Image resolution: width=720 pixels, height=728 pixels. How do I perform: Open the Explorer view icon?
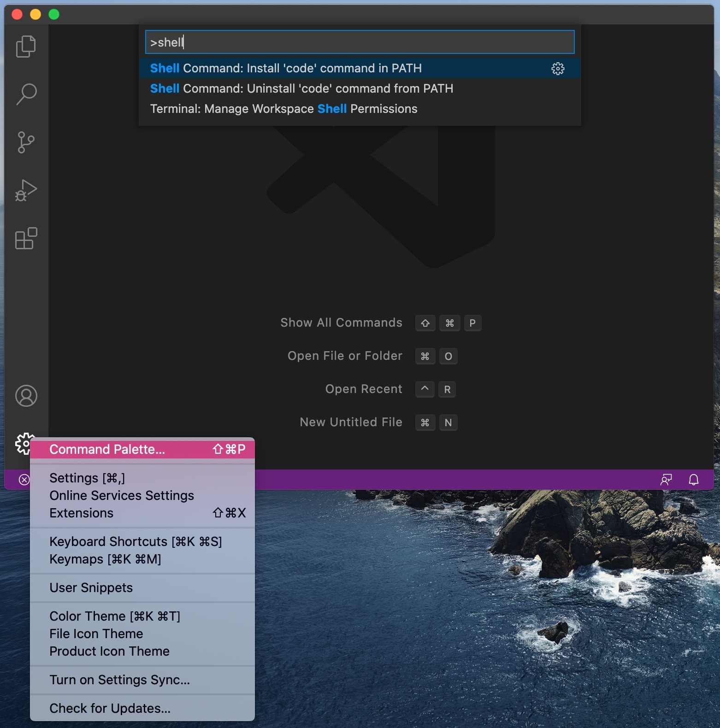(x=26, y=47)
